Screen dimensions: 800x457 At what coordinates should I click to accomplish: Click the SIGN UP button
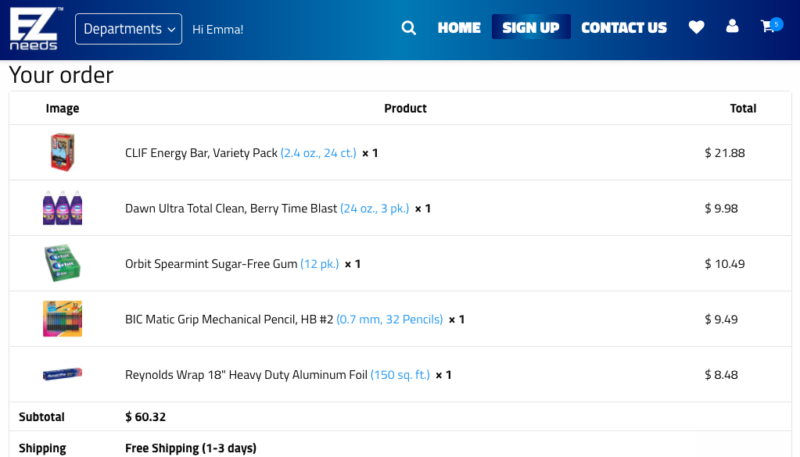531,27
